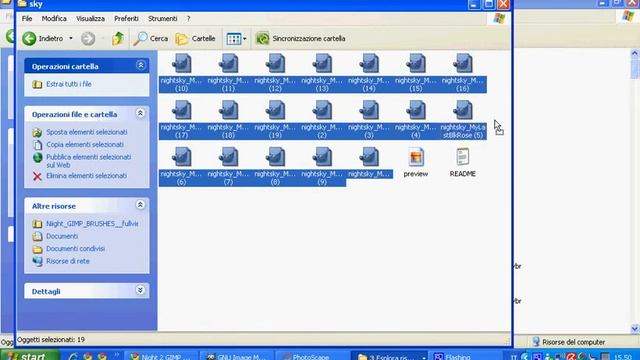640x360 pixels.
Task: Open the Esplora risorse taskbar group
Action: [x=389, y=356]
